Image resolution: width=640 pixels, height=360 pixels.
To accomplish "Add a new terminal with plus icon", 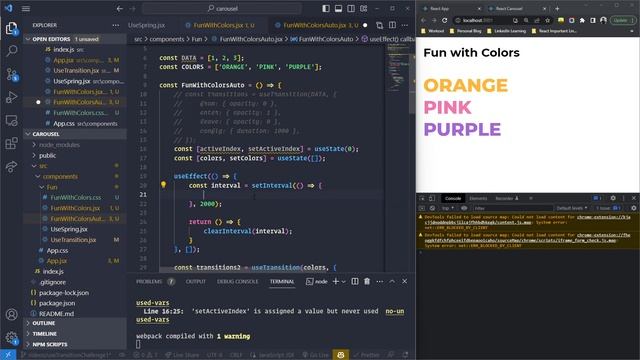I will [x=336, y=281].
